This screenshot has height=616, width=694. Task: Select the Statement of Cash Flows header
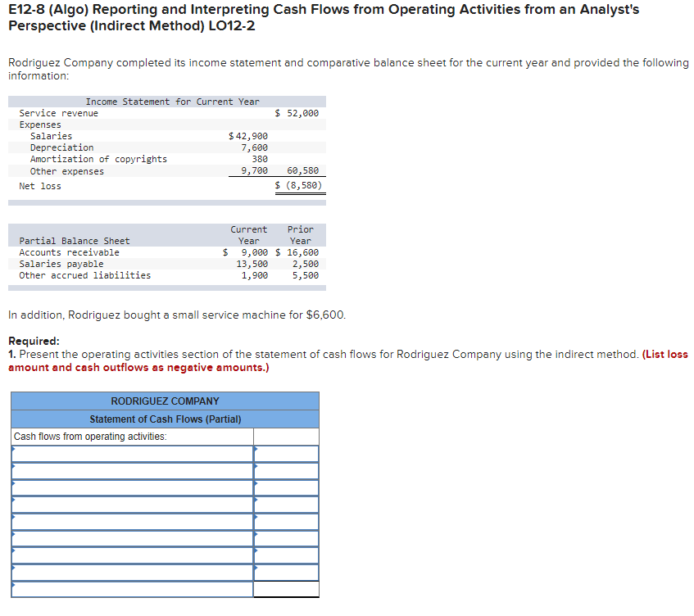pyautogui.click(x=164, y=419)
